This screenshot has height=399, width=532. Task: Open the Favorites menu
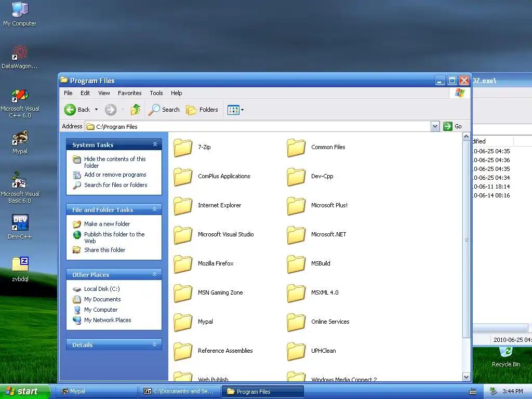coord(129,93)
